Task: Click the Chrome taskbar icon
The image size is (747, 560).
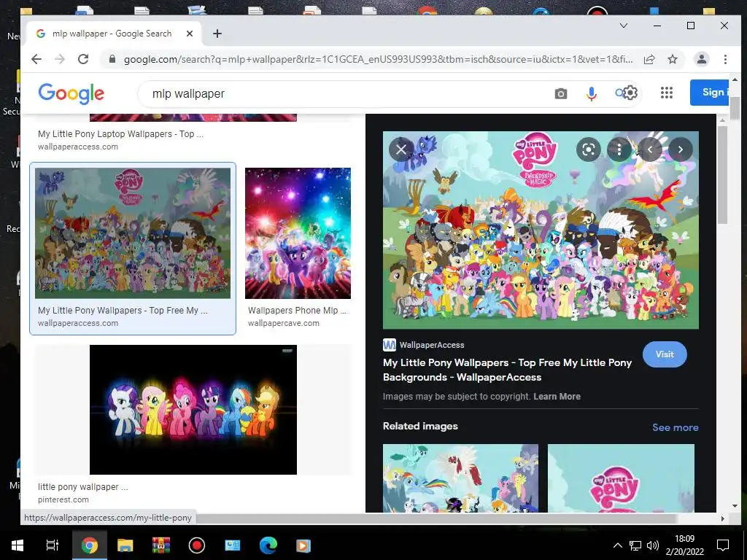Action: click(90, 545)
